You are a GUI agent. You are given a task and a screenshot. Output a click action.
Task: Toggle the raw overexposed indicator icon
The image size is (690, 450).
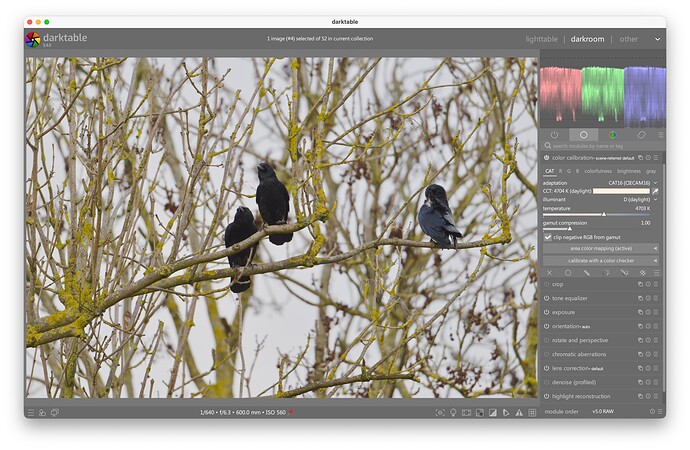pyautogui.click(x=480, y=413)
